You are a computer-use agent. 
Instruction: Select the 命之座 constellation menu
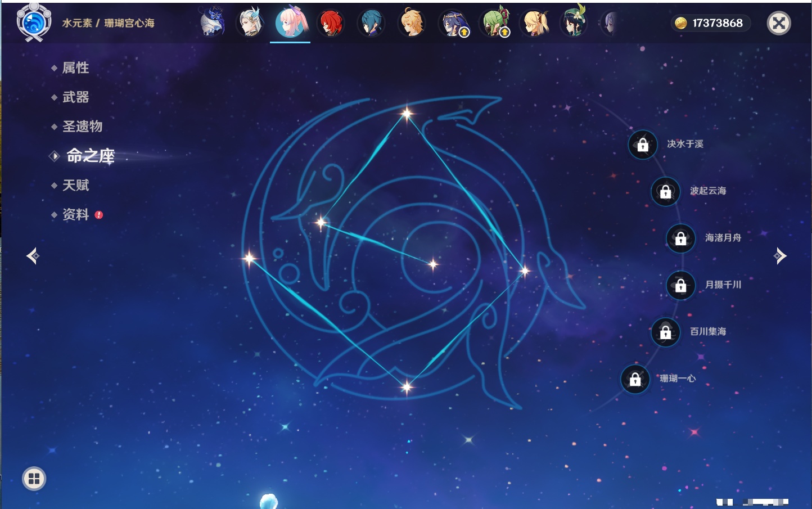90,156
